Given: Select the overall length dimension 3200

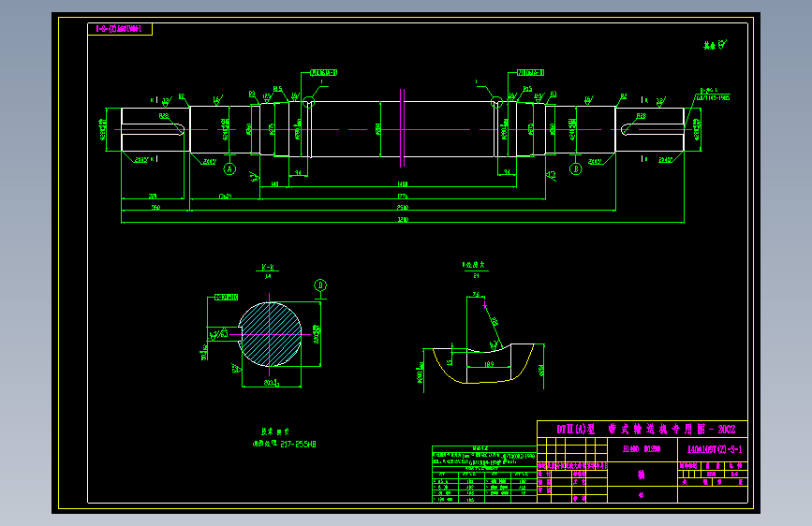Looking at the screenshot, I should 403,220.
